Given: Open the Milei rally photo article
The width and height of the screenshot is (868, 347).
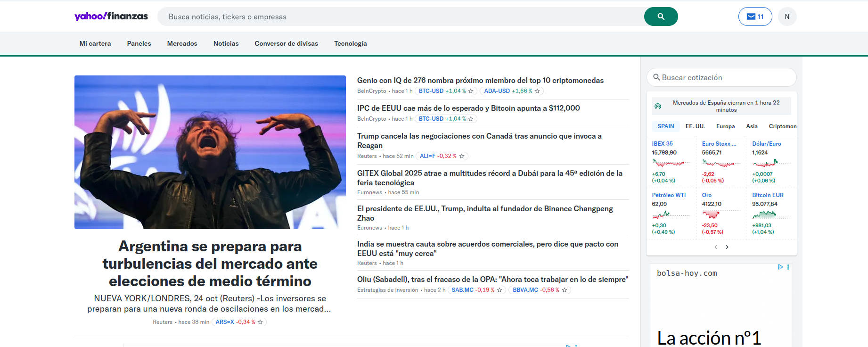Looking at the screenshot, I should [210, 152].
